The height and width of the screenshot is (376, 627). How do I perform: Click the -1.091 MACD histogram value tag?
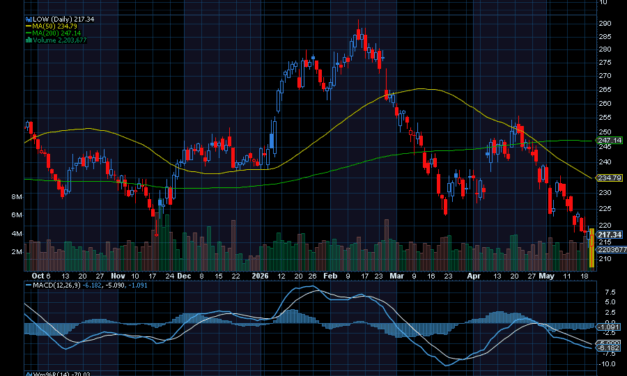pos(608,327)
